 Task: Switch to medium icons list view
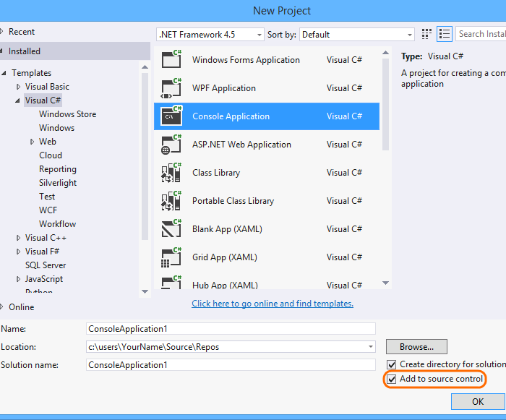point(445,34)
